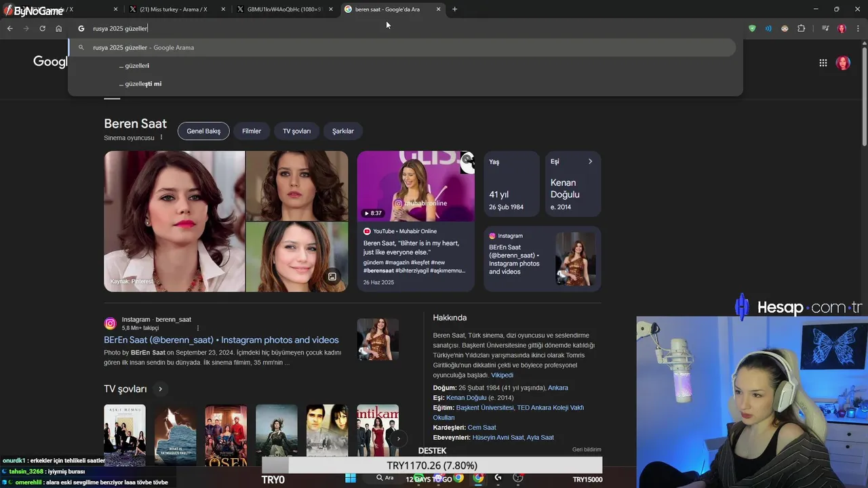Open the Vikipedi link

pyautogui.click(x=502, y=375)
